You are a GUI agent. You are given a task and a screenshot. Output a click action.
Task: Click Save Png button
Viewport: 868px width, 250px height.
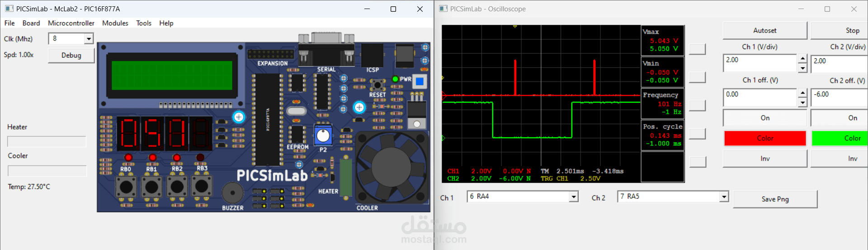coord(775,199)
